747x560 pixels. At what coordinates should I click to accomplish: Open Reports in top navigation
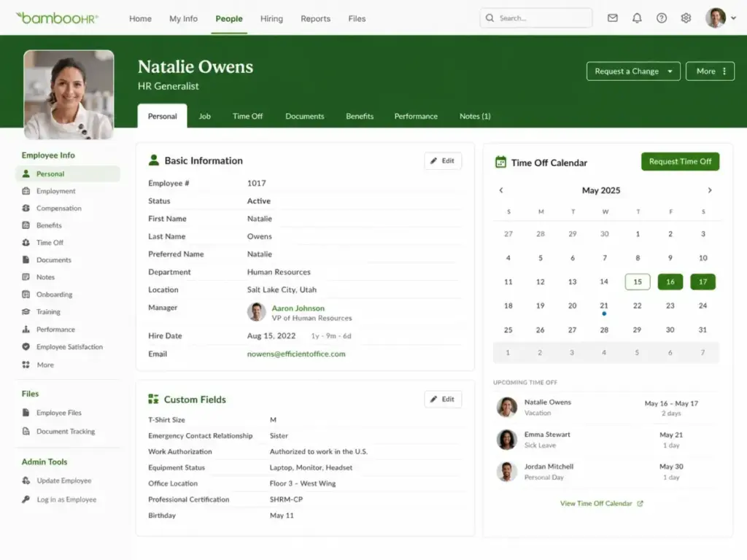pyautogui.click(x=315, y=18)
